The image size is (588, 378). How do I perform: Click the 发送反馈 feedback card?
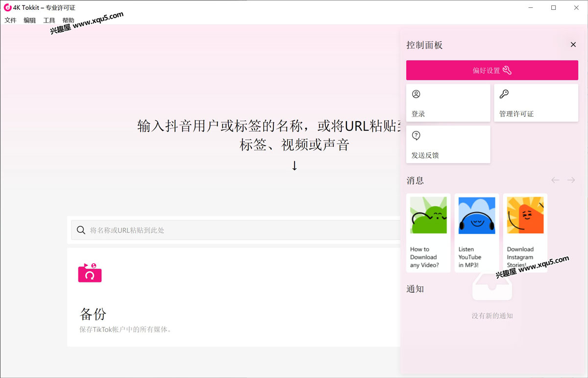click(448, 144)
